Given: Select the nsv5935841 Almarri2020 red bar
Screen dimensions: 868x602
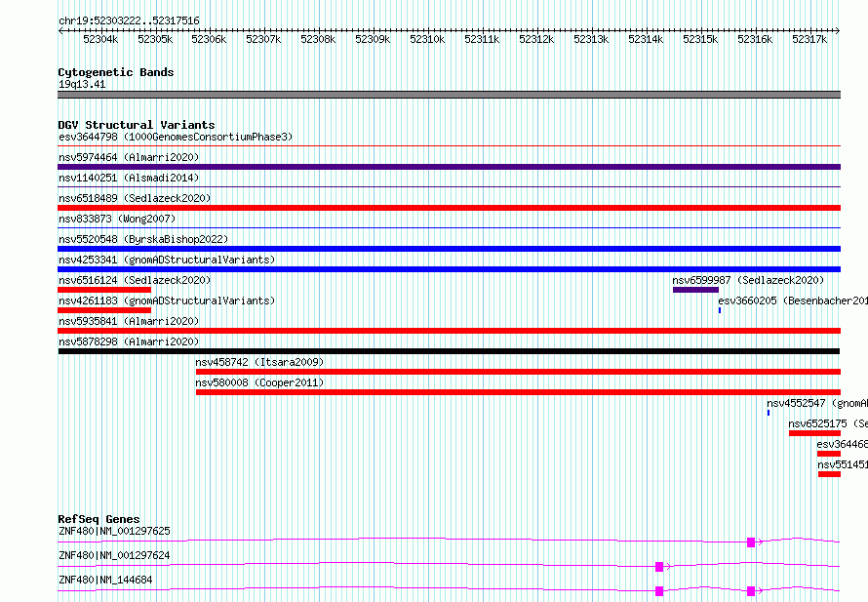Looking at the screenshot, I should coord(449,331).
